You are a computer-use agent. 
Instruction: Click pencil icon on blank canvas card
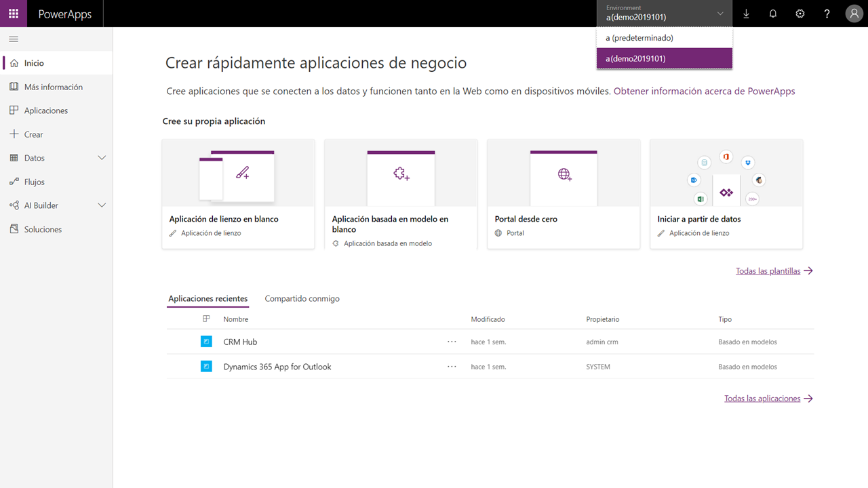click(x=243, y=174)
